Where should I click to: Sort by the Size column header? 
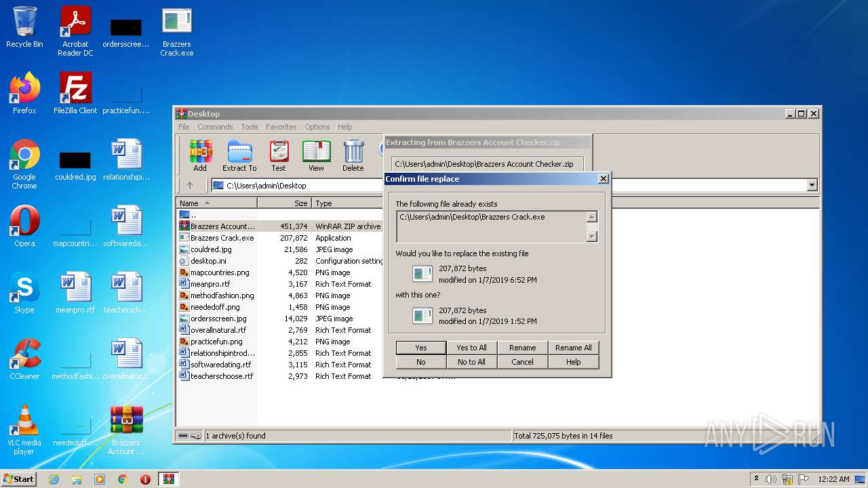pyautogui.click(x=284, y=203)
